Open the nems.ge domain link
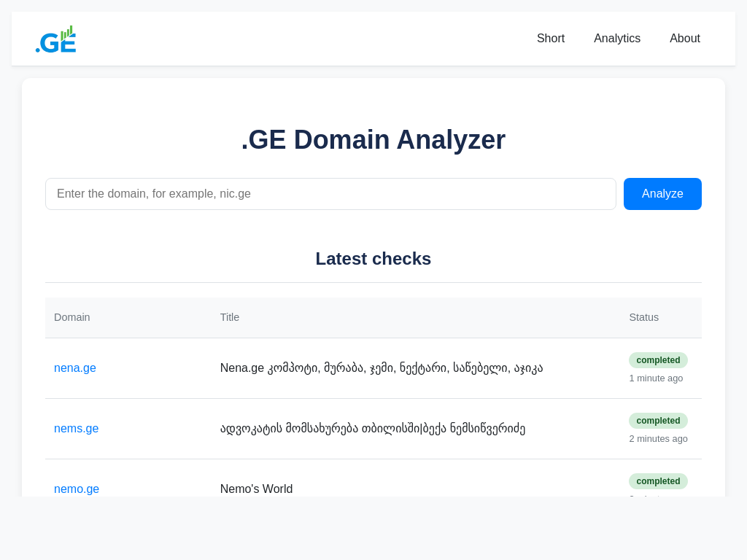Viewport: 747px width, 560px height. [76, 429]
